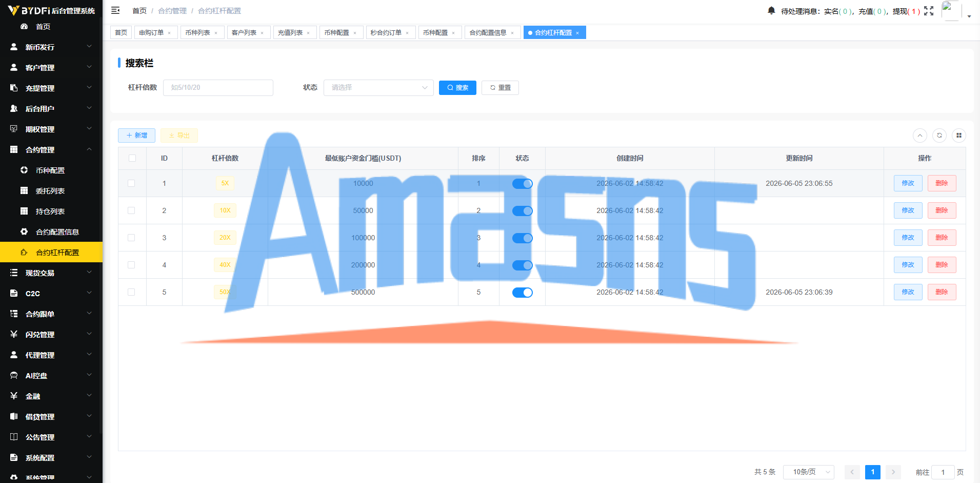
Task: Click the blue 搜索 button
Action: [457, 88]
